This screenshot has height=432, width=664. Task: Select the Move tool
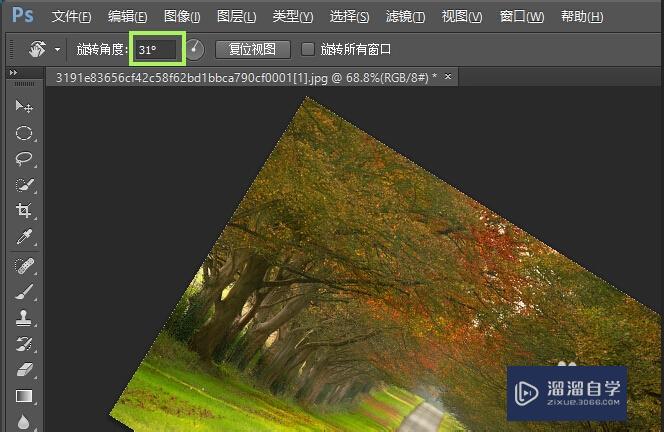click(x=24, y=106)
